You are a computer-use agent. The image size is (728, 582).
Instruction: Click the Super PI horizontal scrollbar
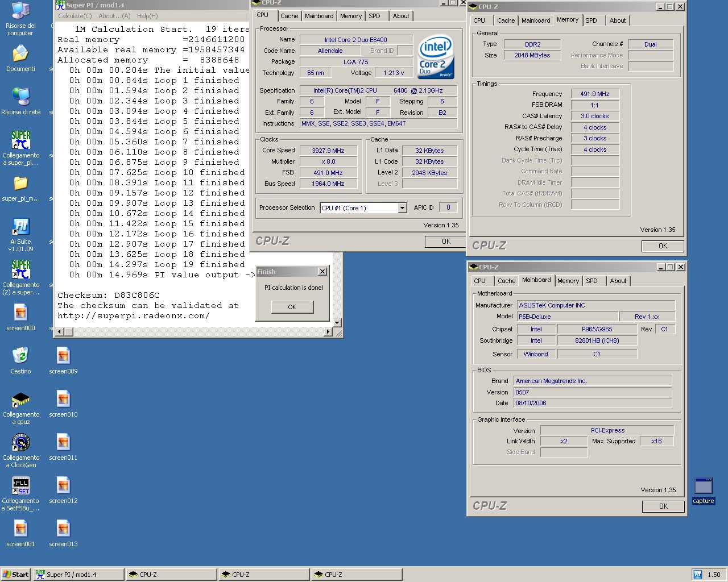point(193,331)
